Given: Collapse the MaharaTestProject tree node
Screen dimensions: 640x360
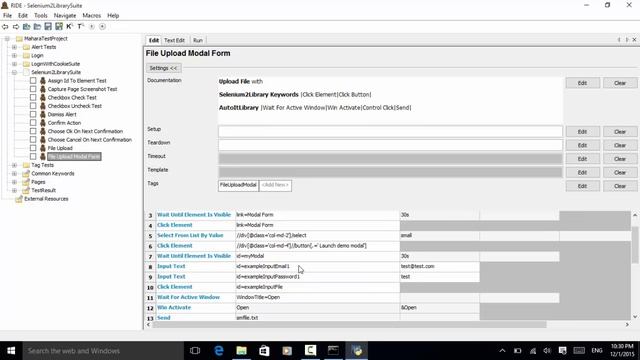Looking at the screenshot, I should pos(7,39).
